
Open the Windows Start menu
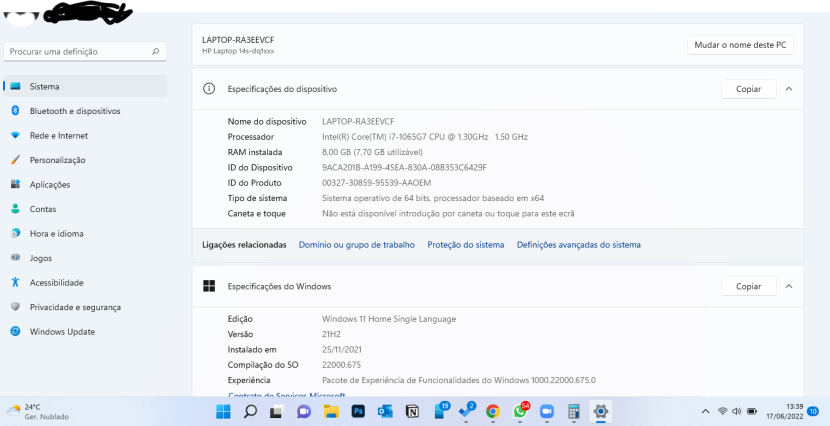pos(223,412)
